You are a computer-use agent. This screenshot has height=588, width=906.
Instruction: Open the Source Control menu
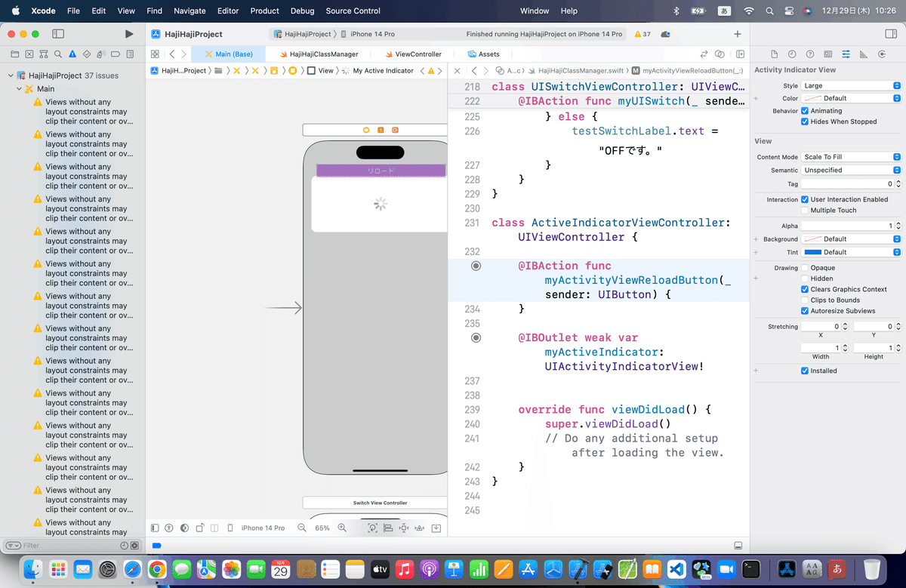point(353,11)
